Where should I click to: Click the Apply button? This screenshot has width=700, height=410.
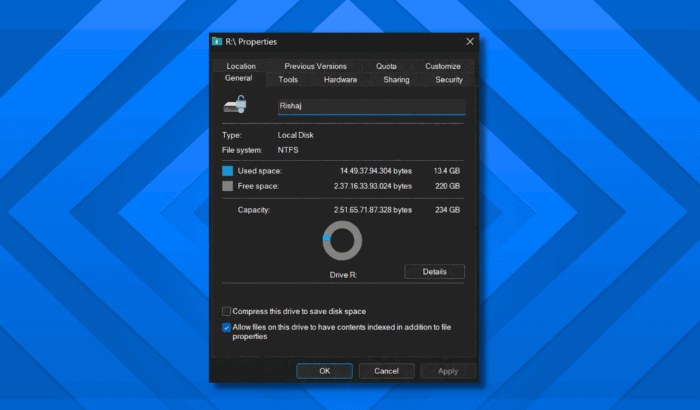coord(448,371)
